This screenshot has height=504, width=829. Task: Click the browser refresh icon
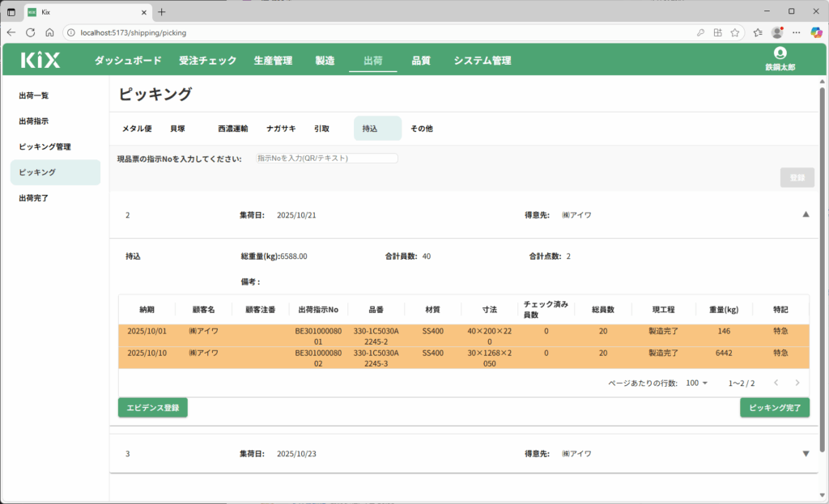tap(30, 32)
